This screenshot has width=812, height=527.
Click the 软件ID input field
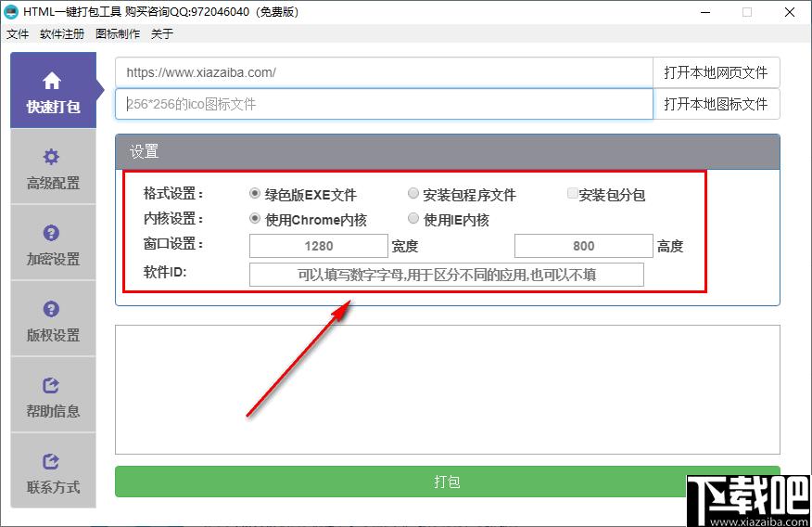[x=447, y=275]
